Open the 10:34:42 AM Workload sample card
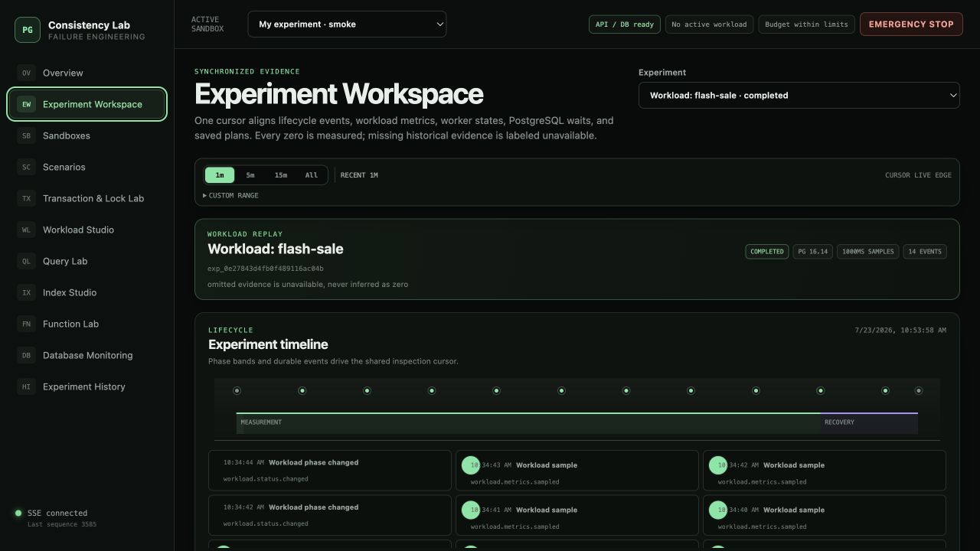The height and width of the screenshot is (551, 980). [825, 470]
